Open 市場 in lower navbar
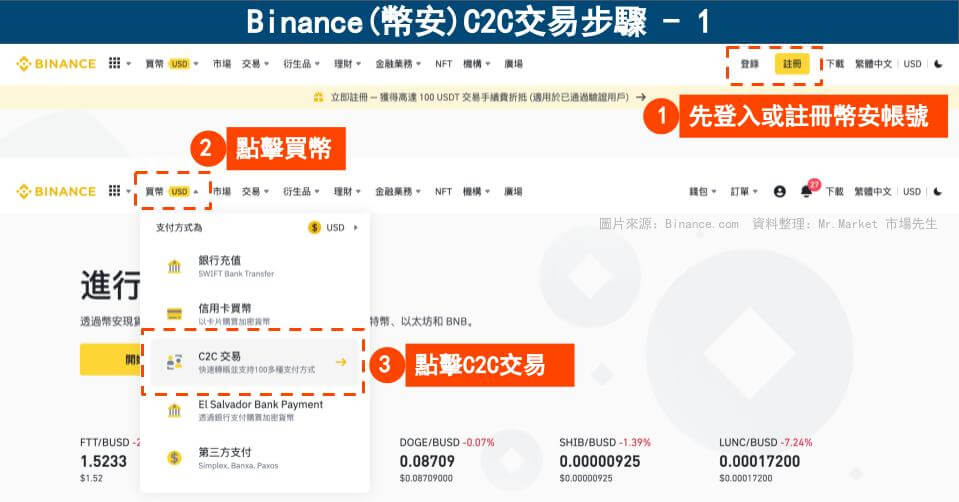The width and height of the screenshot is (959, 502). (221, 191)
